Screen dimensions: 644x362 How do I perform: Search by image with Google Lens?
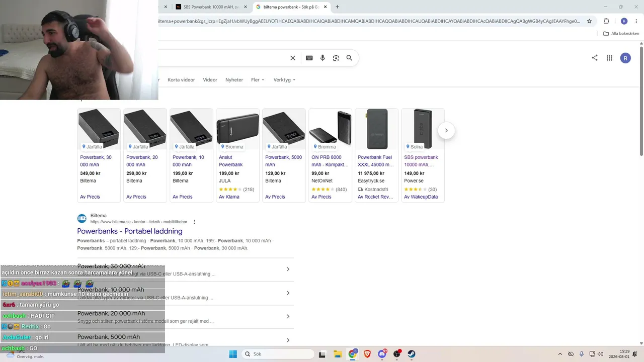336,58
